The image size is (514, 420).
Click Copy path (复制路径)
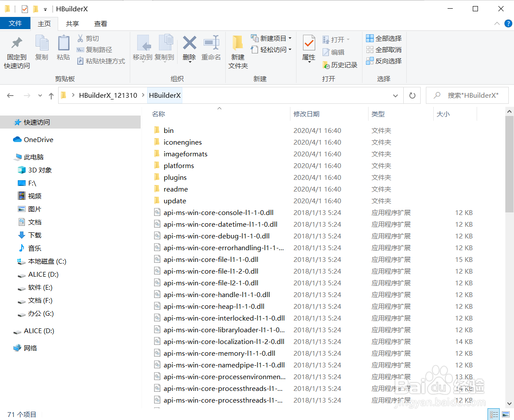(95, 50)
